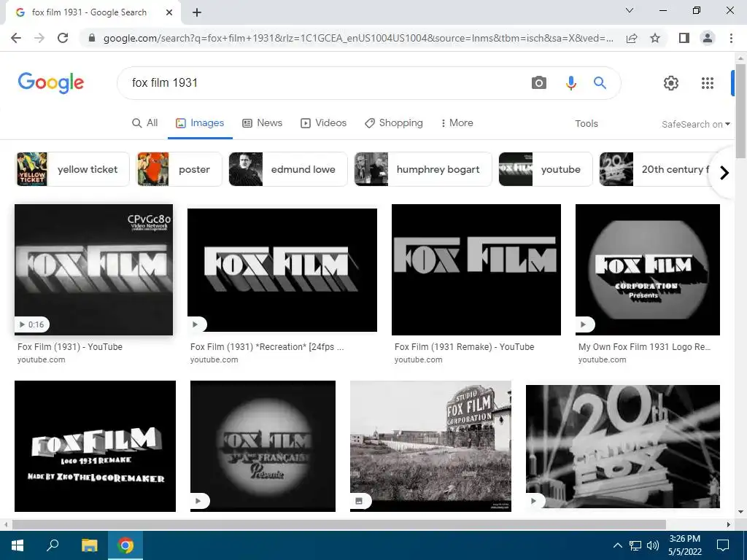Switch to the Shopping tab

[x=393, y=122]
